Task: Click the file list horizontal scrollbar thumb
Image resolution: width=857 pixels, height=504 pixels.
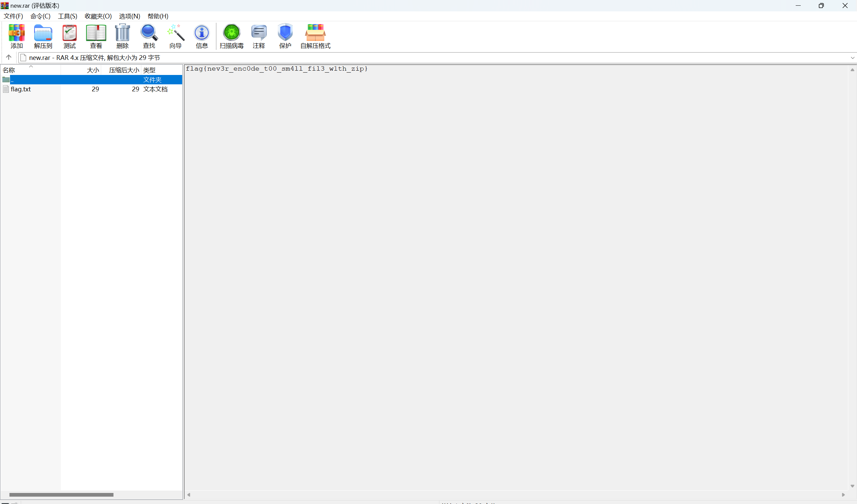Action: (x=61, y=495)
